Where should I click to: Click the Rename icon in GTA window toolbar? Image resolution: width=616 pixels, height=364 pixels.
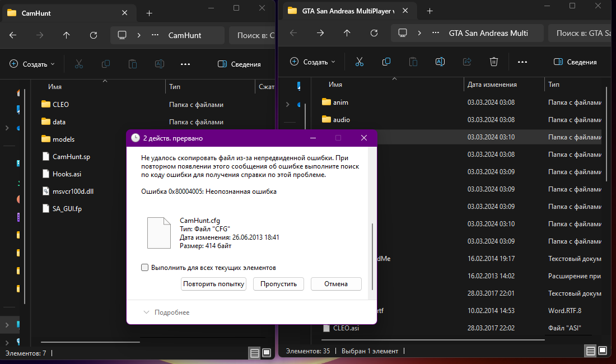coord(440,62)
